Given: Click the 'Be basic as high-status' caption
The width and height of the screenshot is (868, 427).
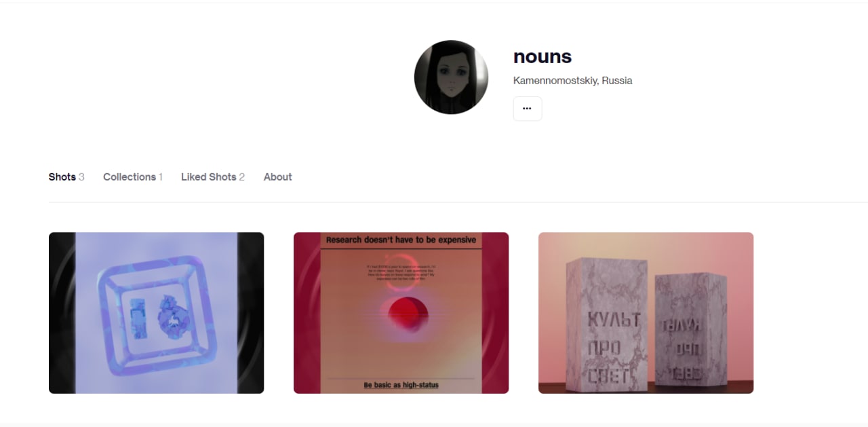Looking at the screenshot, I should (x=401, y=385).
